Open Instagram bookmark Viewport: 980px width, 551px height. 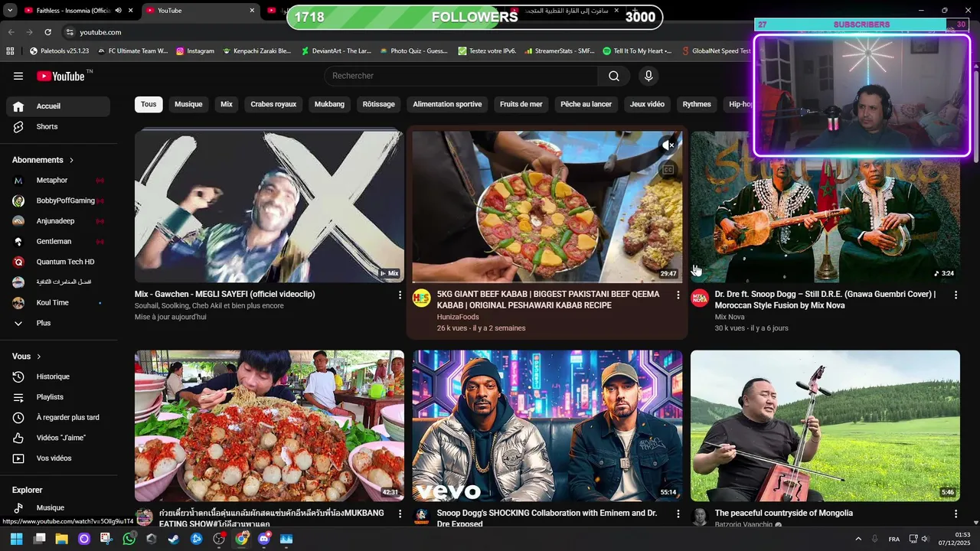click(195, 51)
